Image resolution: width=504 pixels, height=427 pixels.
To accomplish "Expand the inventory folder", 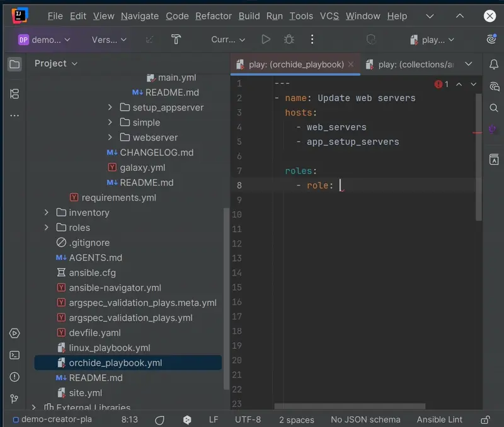I will click(47, 213).
